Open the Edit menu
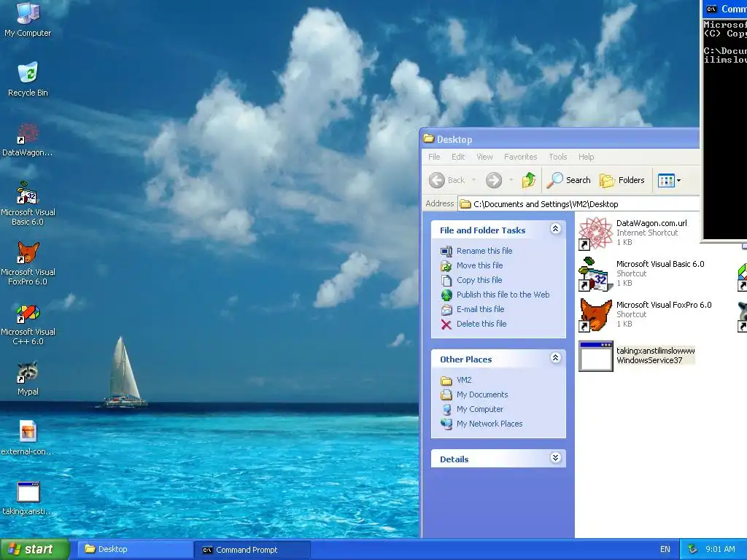This screenshot has height=560, width=747. pos(458,157)
